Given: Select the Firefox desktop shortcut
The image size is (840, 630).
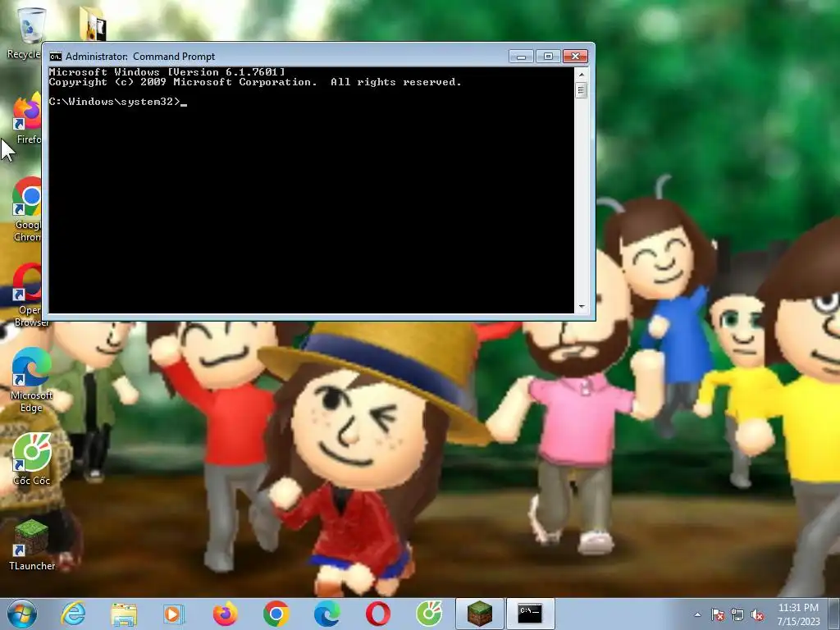Looking at the screenshot, I should pyautogui.click(x=27, y=120).
